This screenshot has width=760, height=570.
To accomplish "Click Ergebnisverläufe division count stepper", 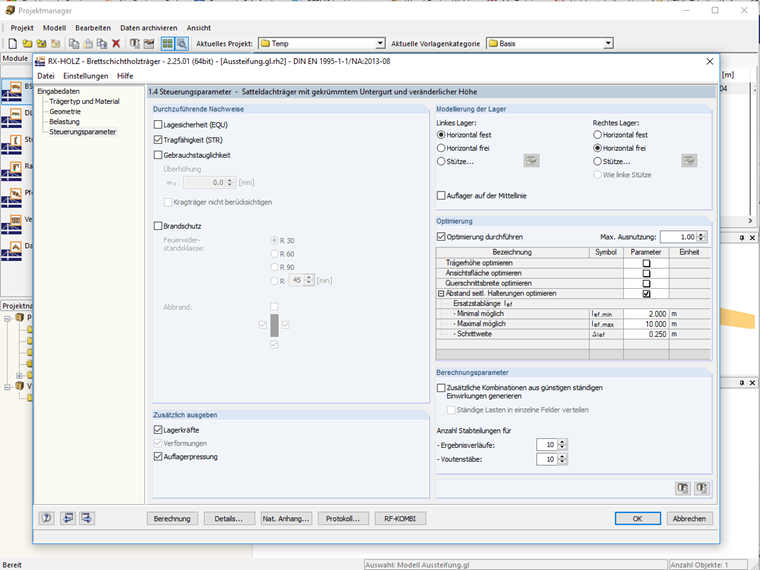I will (562, 445).
